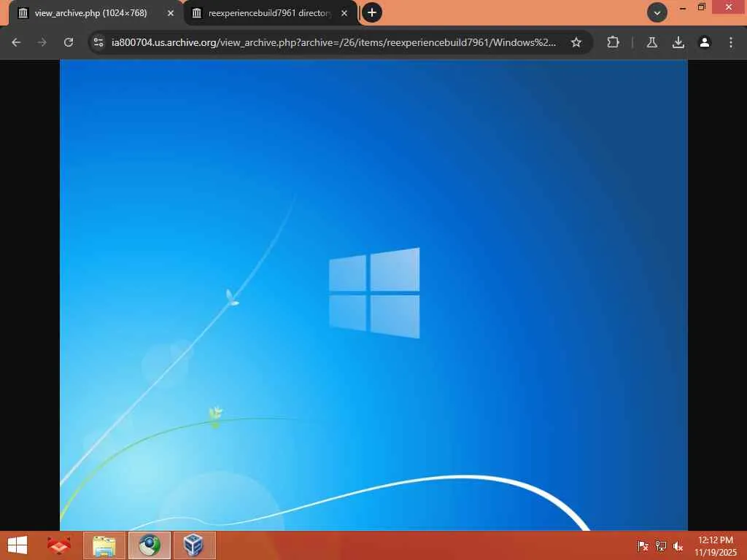Click the muted volume tray icon
Viewport: 747px width, 560px height.
point(678,545)
